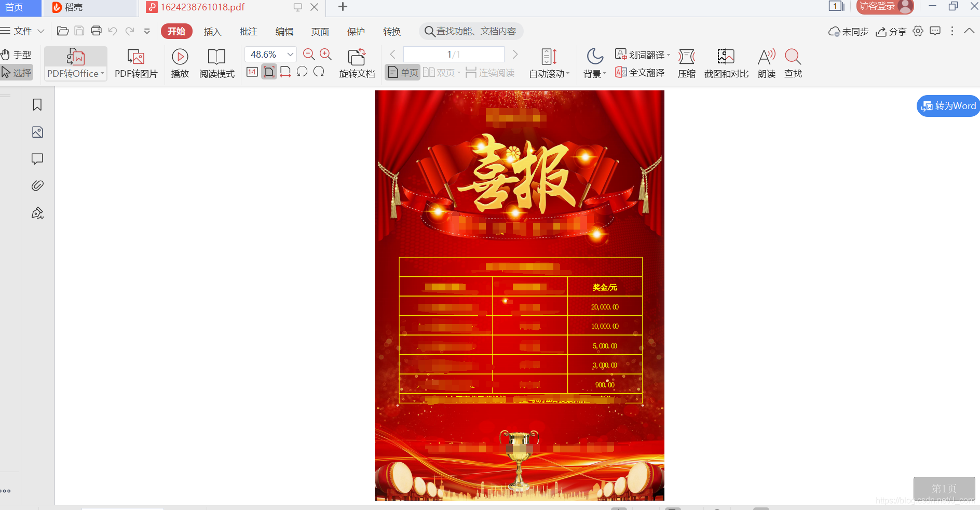Click the print icon
The width and height of the screenshot is (980, 510).
[96, 31]
